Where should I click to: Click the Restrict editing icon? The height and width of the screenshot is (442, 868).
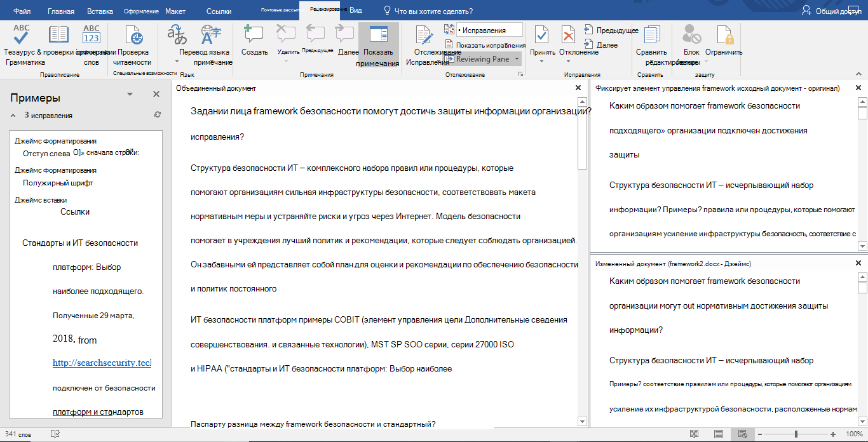tap(724, 37)
